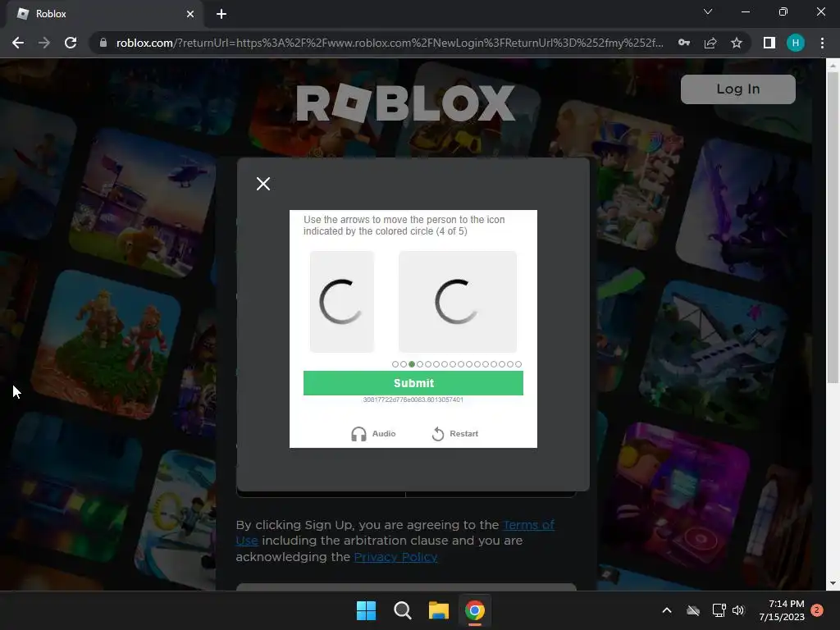Select the highlighted third position dot
The height and width of the screenshot is (630, 840).
click(x=412, y=364)
